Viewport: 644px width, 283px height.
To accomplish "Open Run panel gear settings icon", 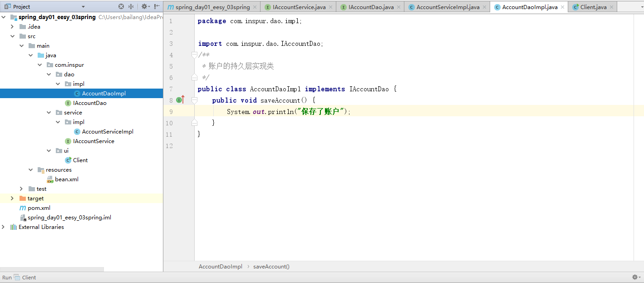I will pyautogui.click(x=636, y=277).
